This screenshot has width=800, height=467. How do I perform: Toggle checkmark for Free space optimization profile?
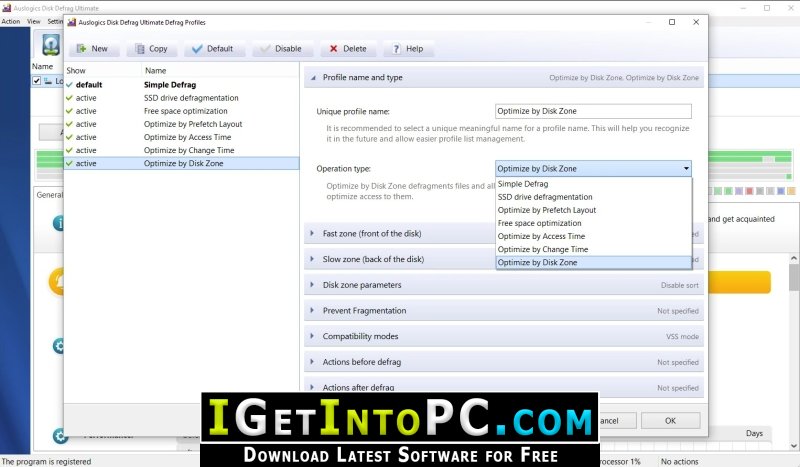[x=69, y=111]
